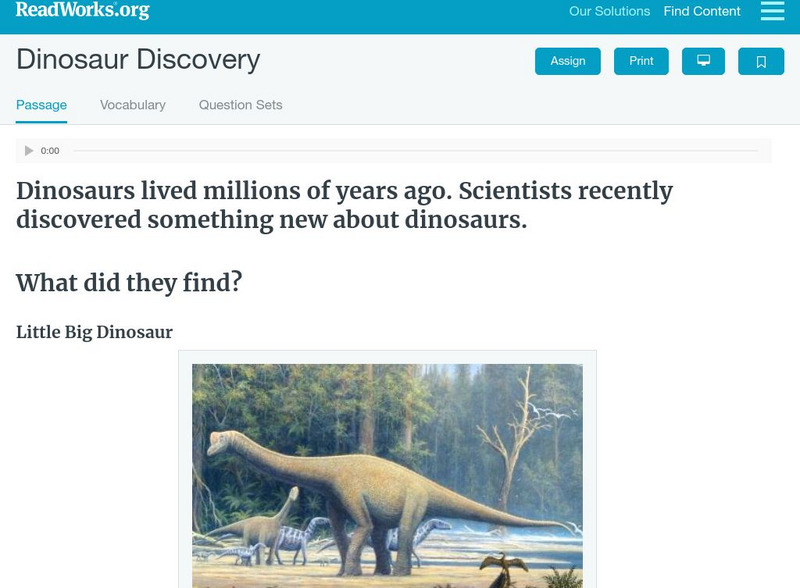Image resolution: width=800 pixels, height=588 pixels.
Task: Click the dinosaur illustration image
Action: [x=387, y=475]
